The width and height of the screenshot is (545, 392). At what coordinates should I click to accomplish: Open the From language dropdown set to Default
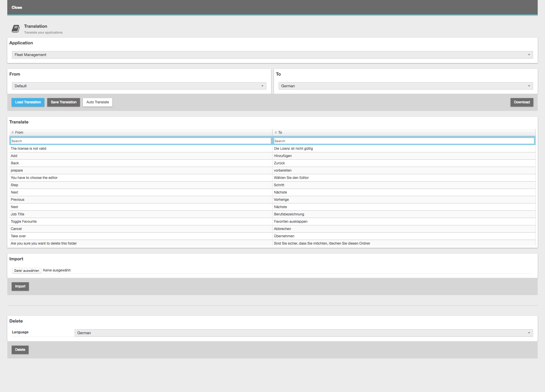pyautogui.click(x=139, y=86)
